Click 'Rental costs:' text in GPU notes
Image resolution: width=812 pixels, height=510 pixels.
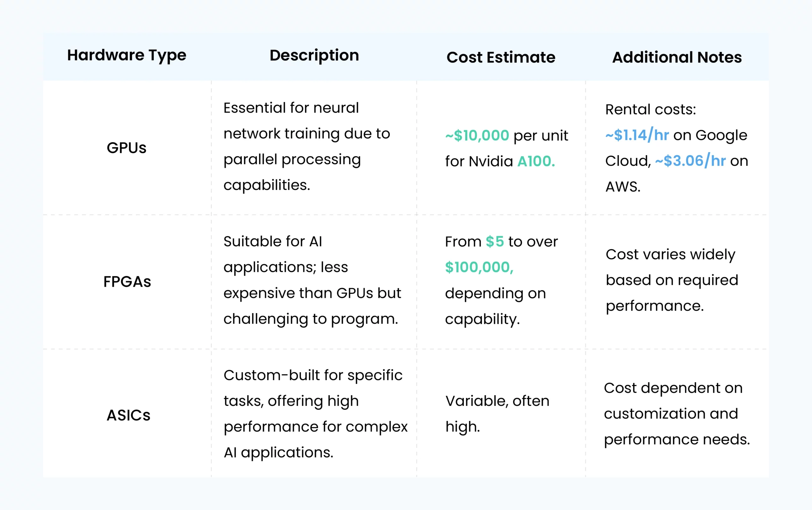pos(651,109)
